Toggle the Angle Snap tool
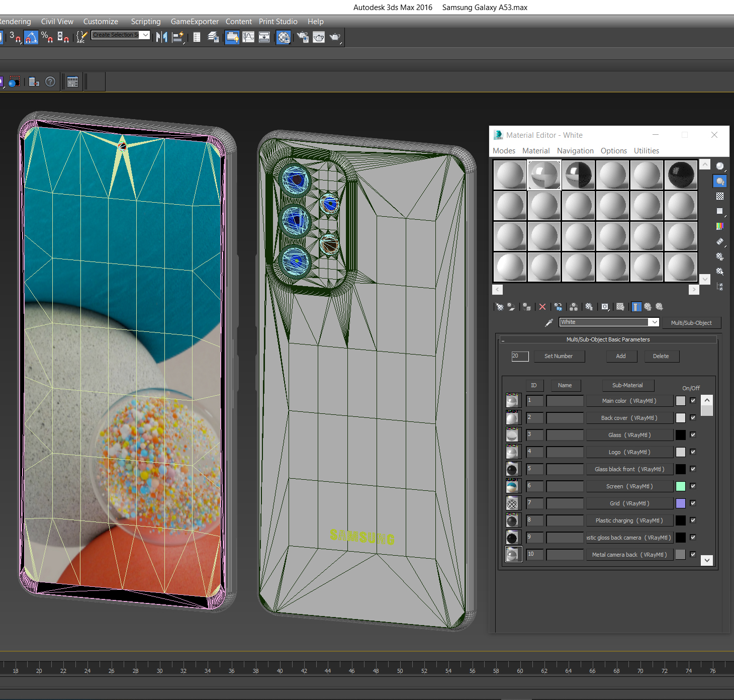 [x=31, y=37]
